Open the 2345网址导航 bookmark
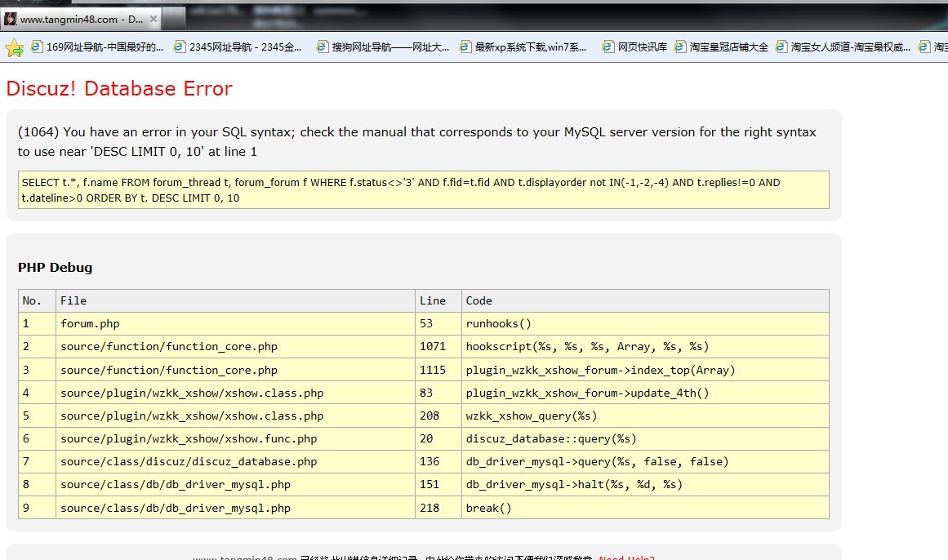Screen dimensions: 948x560 [238, 47]
